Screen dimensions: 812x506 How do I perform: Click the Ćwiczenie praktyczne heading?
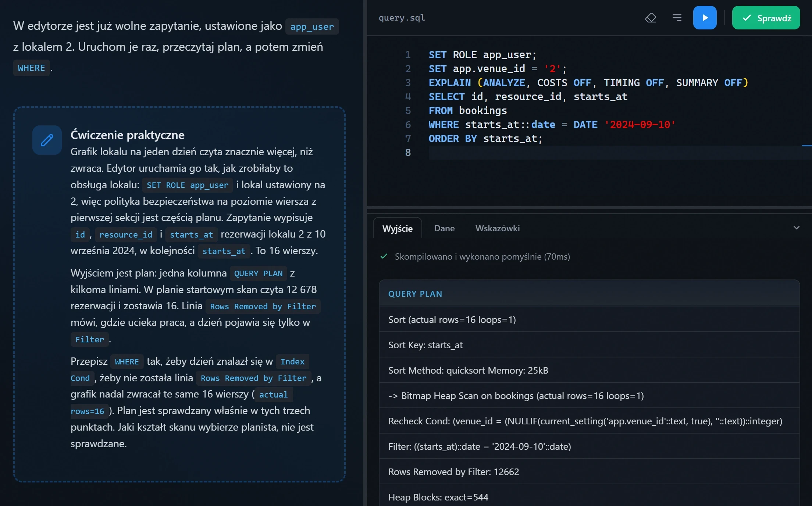click(127, 135)
